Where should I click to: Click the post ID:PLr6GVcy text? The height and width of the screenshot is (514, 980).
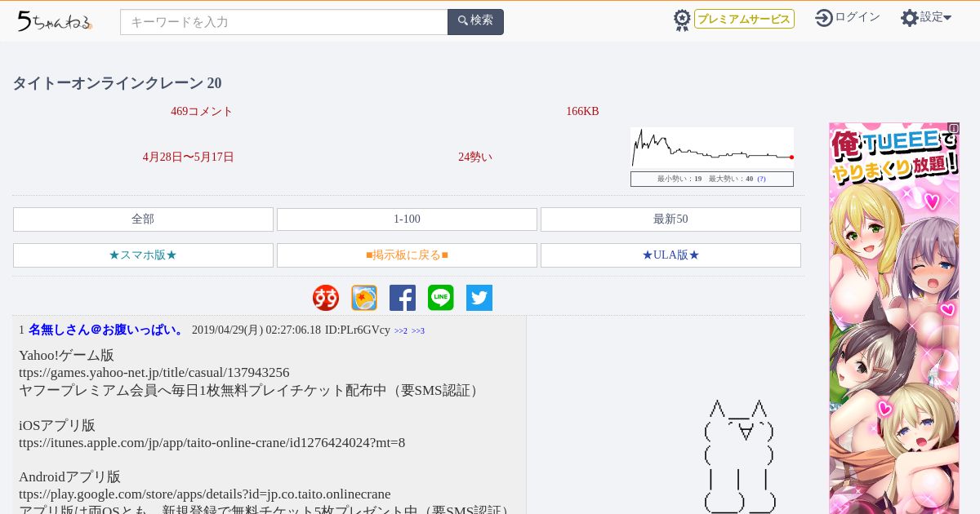(x=358, y=330)
